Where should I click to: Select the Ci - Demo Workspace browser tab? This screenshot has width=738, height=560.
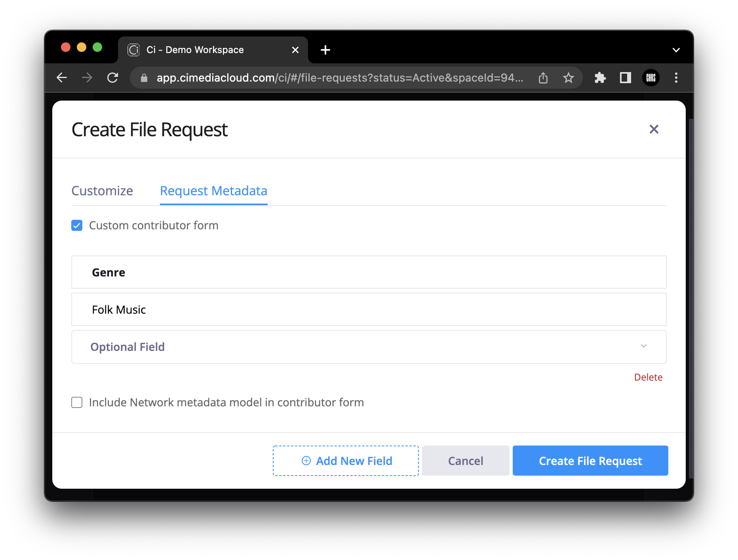[x=213, y=50]
